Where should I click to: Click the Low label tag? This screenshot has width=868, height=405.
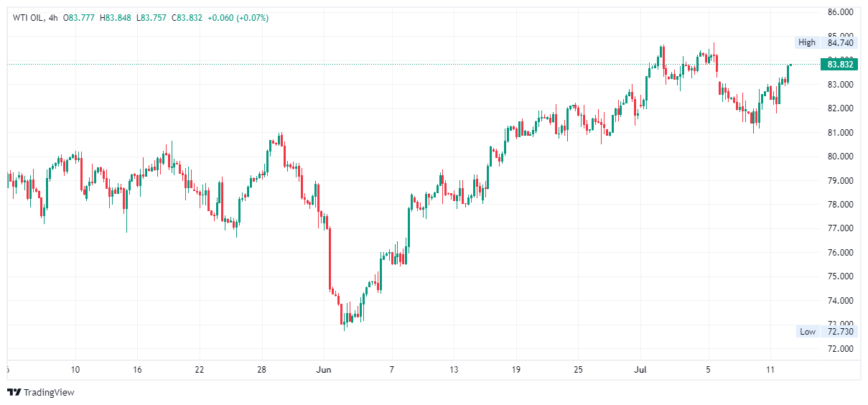(x=808, y=331)
